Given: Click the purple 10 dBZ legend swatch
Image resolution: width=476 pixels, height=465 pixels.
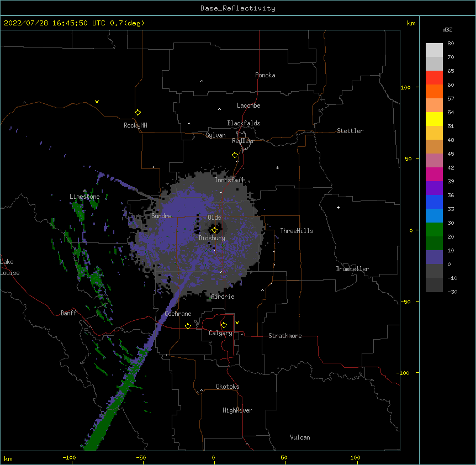Looking at the screenshot, I should point(434,257).
